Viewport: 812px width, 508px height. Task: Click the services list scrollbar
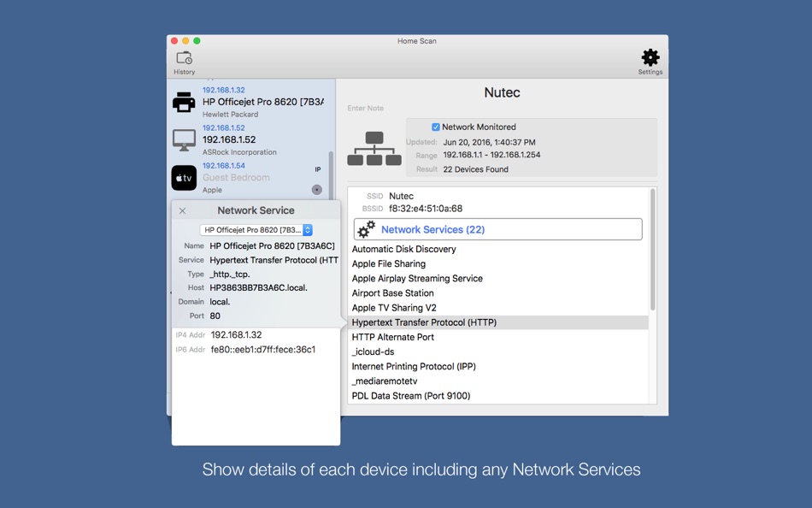[x=652, y=250]
